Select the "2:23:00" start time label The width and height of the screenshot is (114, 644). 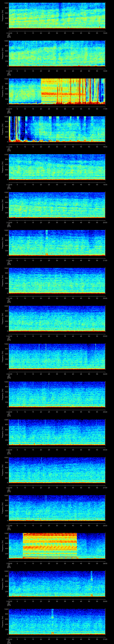[9, 374]
